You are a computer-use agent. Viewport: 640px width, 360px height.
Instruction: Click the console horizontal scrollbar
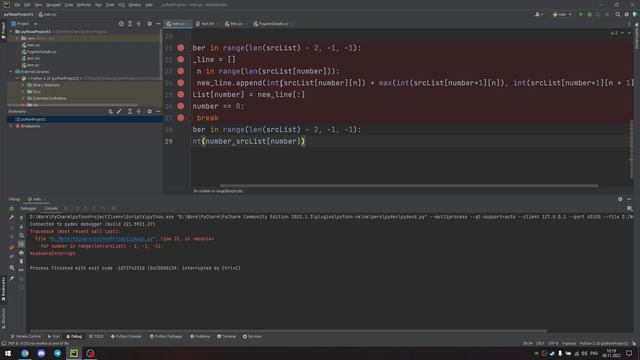pos(288,331)
